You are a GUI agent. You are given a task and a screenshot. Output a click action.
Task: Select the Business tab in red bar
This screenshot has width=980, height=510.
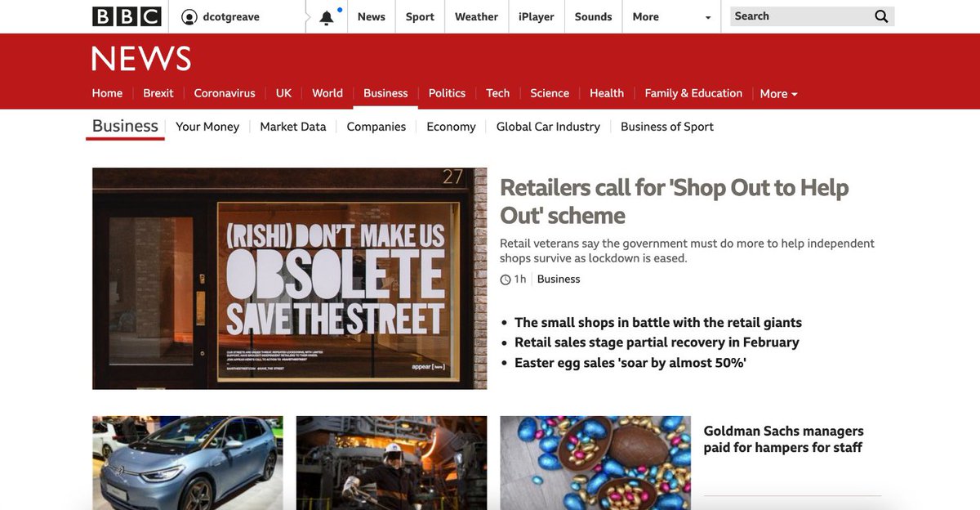coord(385,93)
